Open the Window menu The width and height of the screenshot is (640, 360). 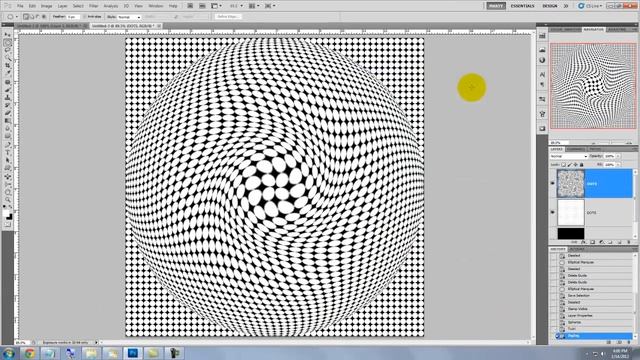[x=156, y=6]
